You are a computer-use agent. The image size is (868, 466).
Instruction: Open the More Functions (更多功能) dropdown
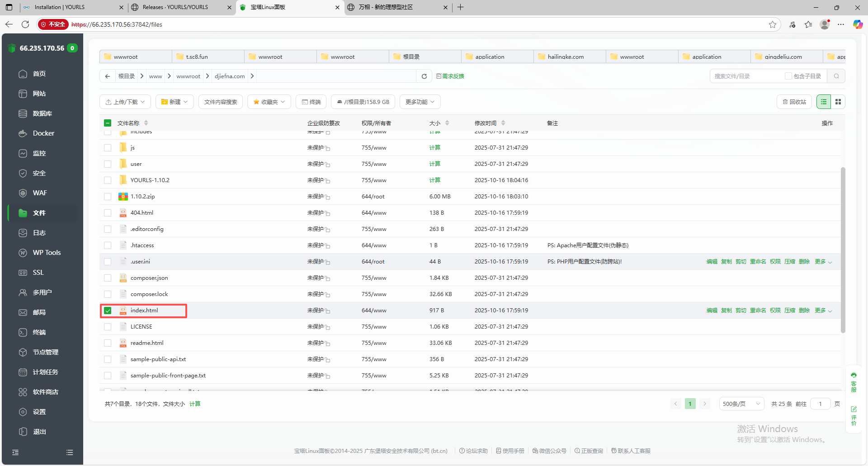[x=420, y=102]
